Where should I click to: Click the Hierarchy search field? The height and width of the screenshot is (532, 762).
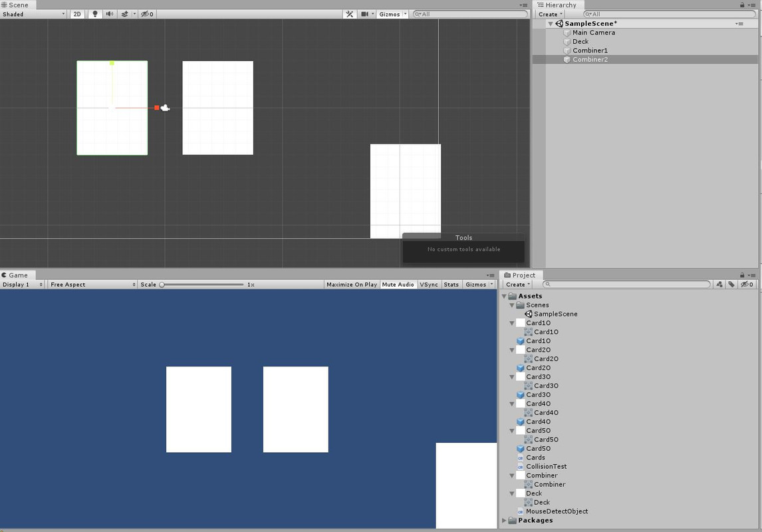(x=669, y=14)
